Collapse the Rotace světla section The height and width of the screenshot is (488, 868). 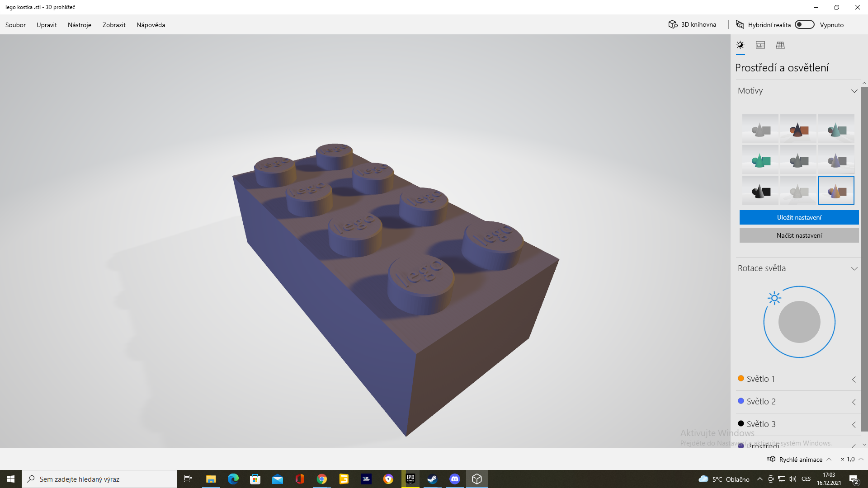[x=854, y=268]
